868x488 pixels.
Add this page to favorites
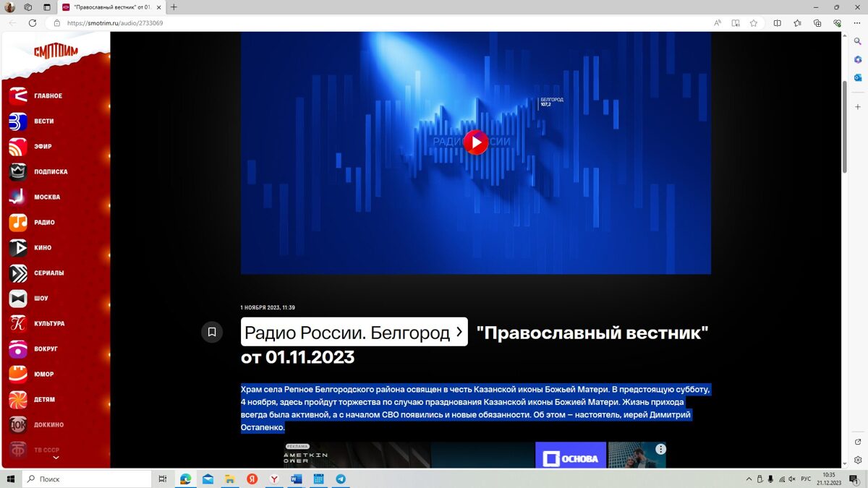754,23
